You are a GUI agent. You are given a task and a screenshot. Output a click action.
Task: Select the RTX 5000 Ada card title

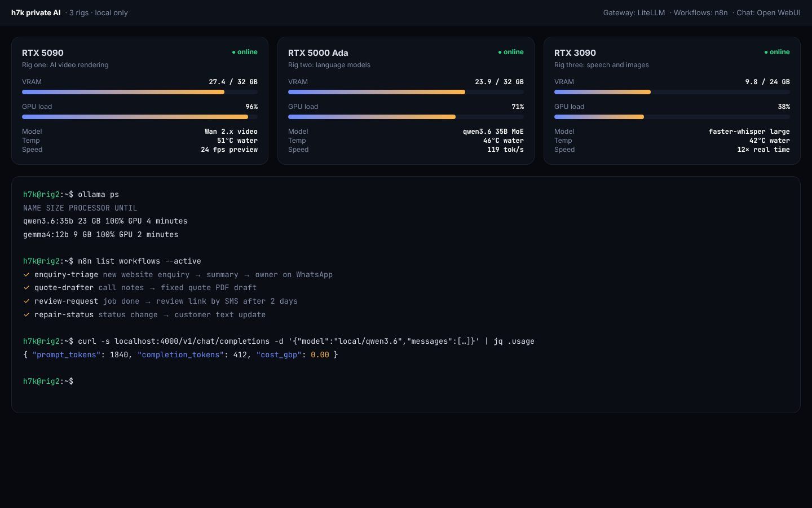pos(318,53)
